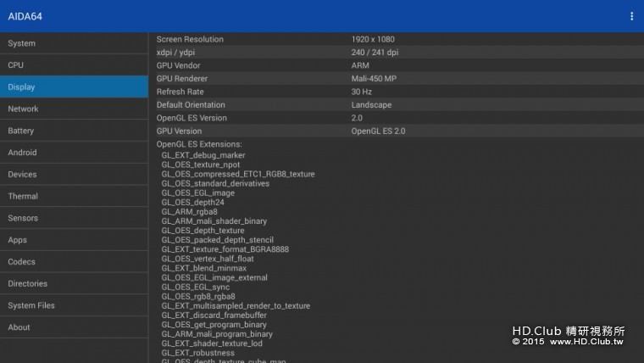Select GL_OES_rgb8_rgba8 entry
Image resolution: width=644 pixels, height=363 pixels.
[198, 297]
